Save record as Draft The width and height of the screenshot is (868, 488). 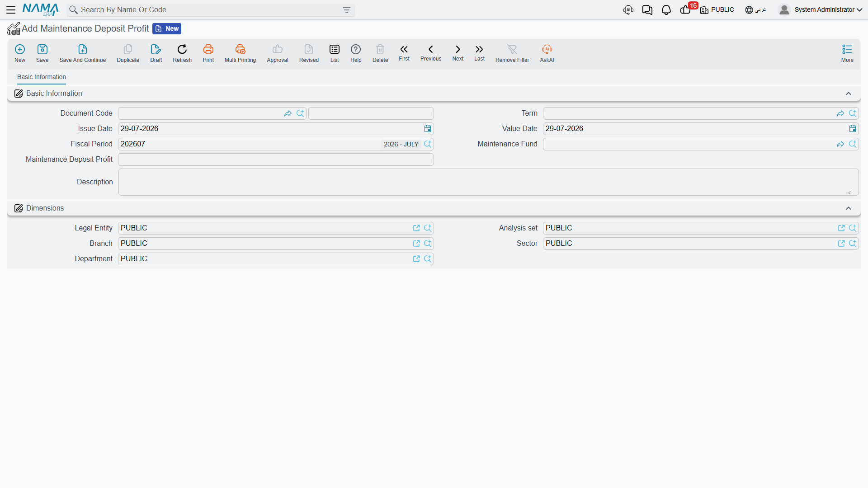pyautogui.click(x=156, y=53)
